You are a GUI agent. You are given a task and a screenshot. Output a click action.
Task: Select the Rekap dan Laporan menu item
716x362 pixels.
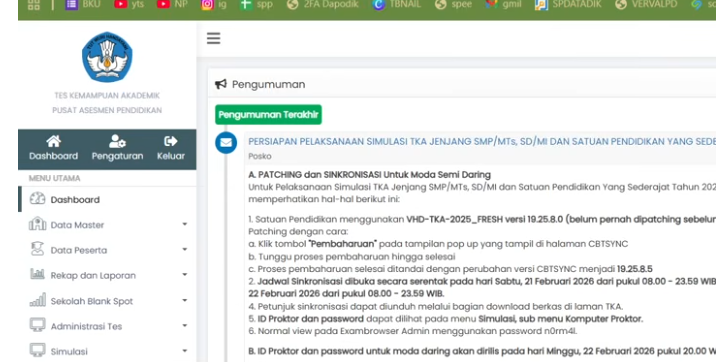click(107, 275)
